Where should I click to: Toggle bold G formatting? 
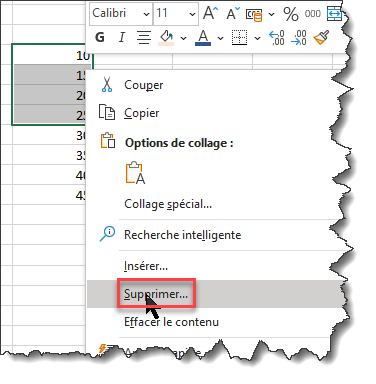coord(100,37)
